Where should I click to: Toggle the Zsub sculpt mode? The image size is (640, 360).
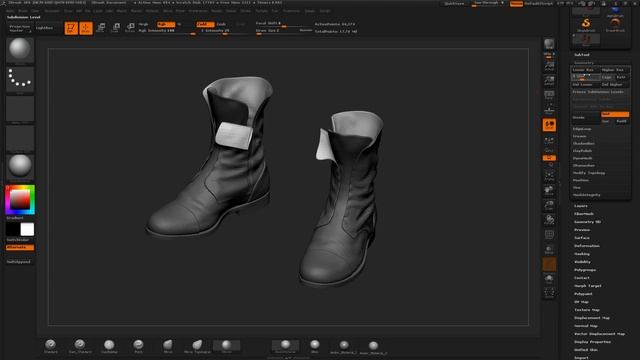(221, 24)
